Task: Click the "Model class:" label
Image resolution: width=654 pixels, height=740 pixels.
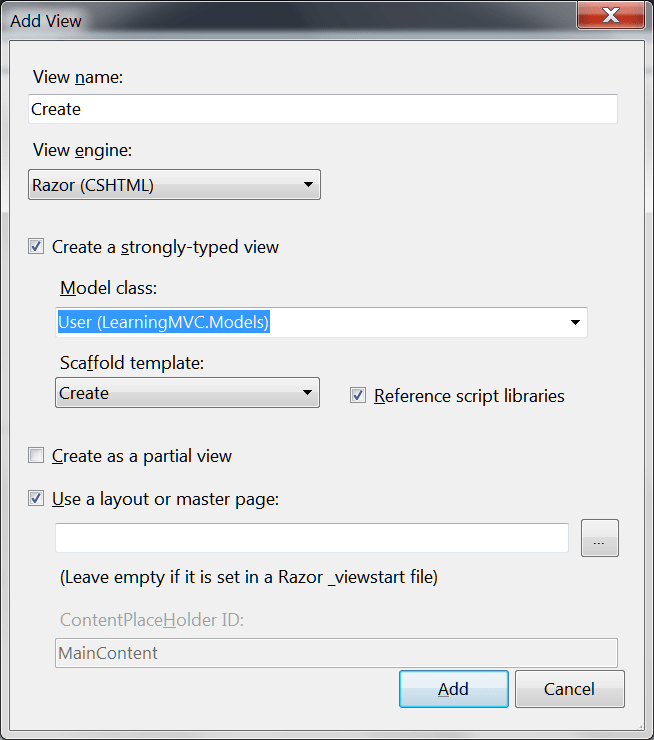Action: [109, 288]
